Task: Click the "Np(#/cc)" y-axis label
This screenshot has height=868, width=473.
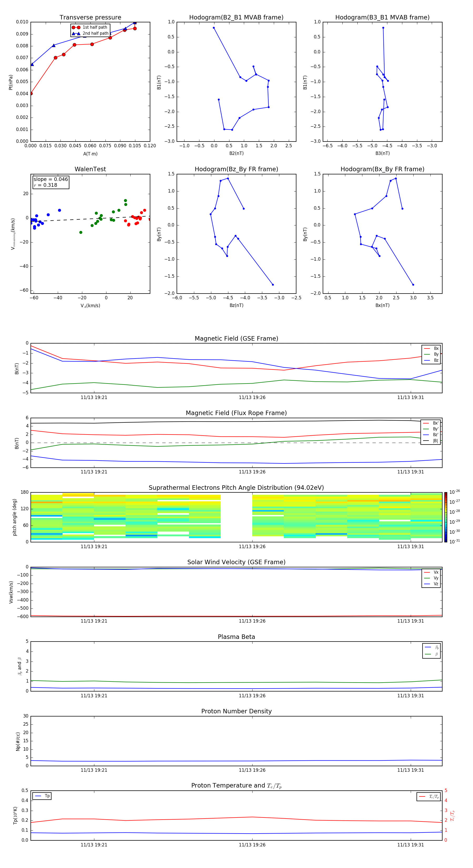Action: [x=18, y=741]
